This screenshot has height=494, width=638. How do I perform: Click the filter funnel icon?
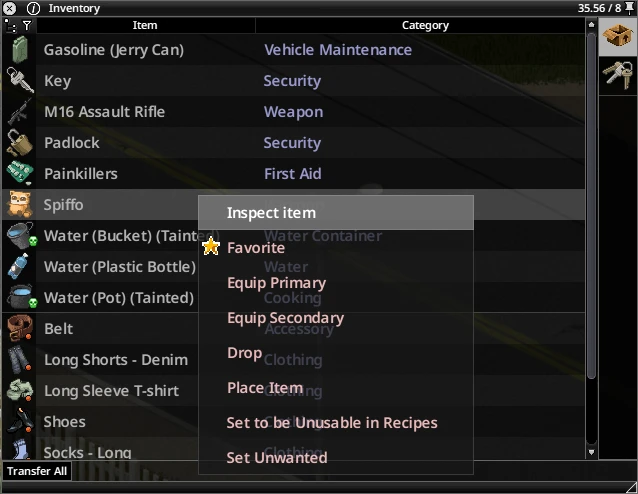point(27,25)
